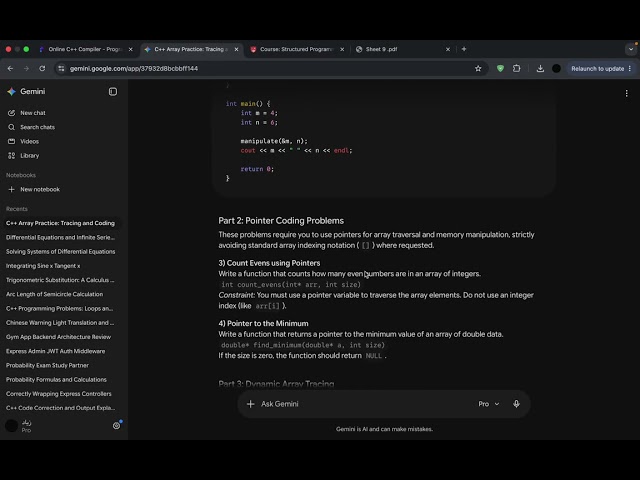Open chat Express Admin JWT Auth Middleware
Viewport: 640px width, 480px height.
(x=56, y=351)
